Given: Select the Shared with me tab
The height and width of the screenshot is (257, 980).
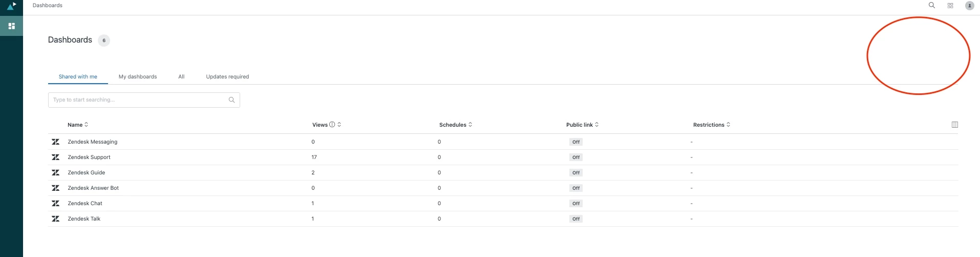Looking at the screenshot, I should tap(78, 76).
